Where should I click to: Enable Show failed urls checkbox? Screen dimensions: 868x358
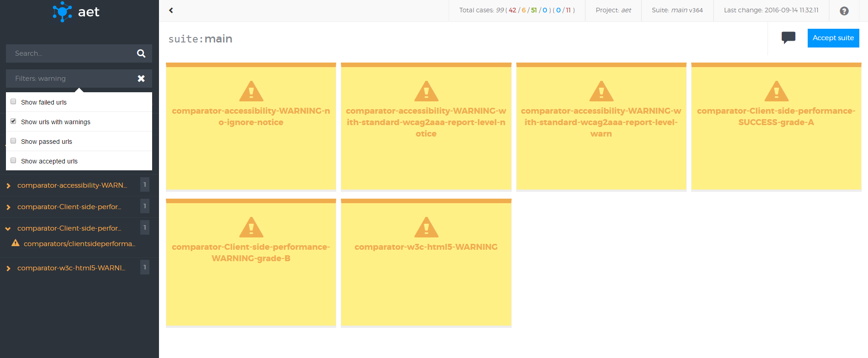click(13, 102)
